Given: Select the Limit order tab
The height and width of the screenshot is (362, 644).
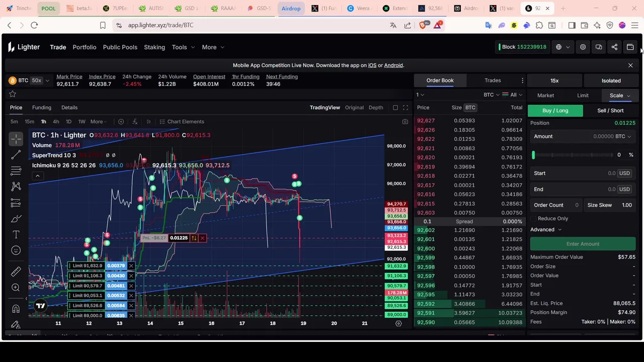Looking at the screenshot, I should tap(583, 96).
